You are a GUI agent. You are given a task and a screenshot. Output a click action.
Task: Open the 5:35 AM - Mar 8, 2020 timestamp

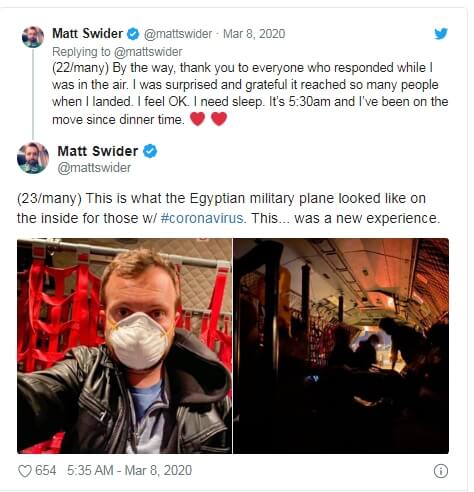click(x=129, y=471)
